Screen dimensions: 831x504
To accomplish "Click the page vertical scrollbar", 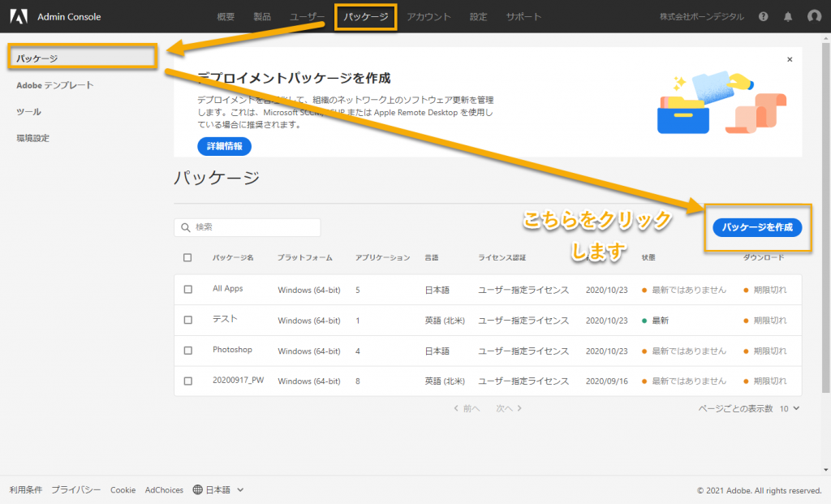I will click(x=825, y=218).
